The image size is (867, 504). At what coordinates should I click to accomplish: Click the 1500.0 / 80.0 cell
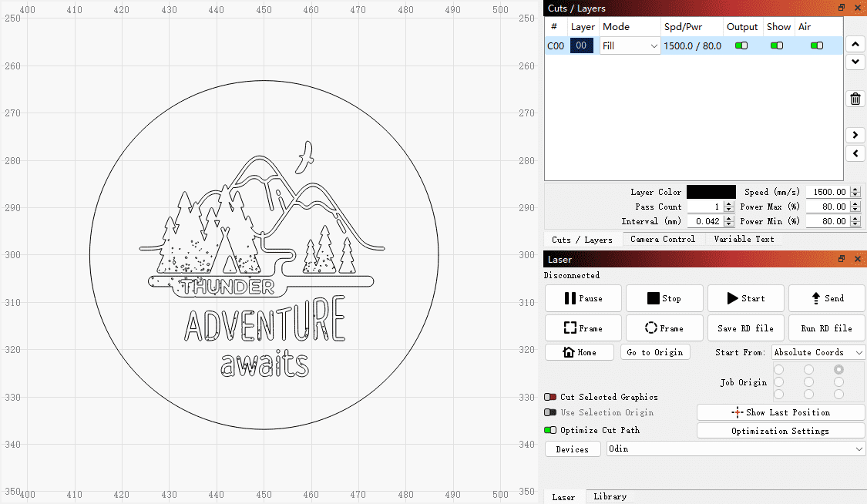pyautogui.click(x=692, y=45)
